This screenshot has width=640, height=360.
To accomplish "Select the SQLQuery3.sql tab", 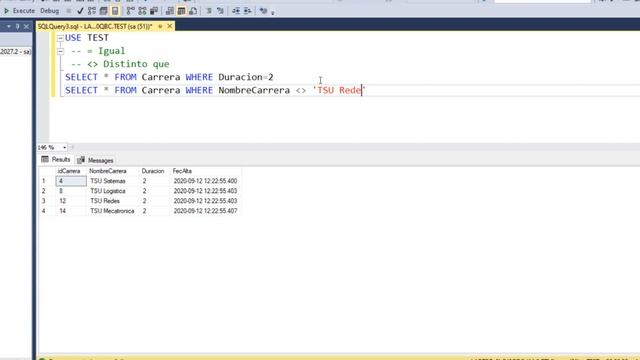I will [95, 27].
